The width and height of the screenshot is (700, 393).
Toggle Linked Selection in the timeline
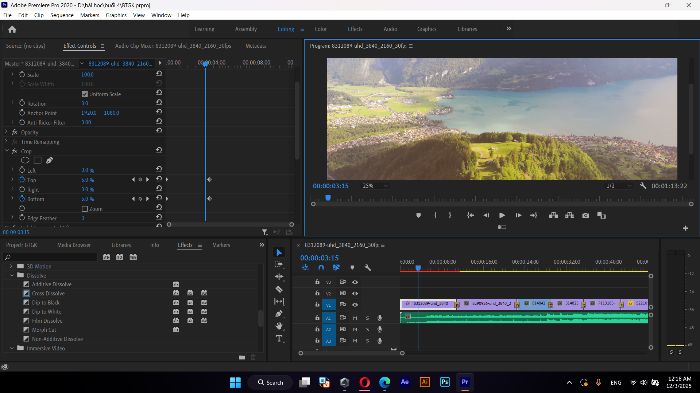click(x=337, y=268)
